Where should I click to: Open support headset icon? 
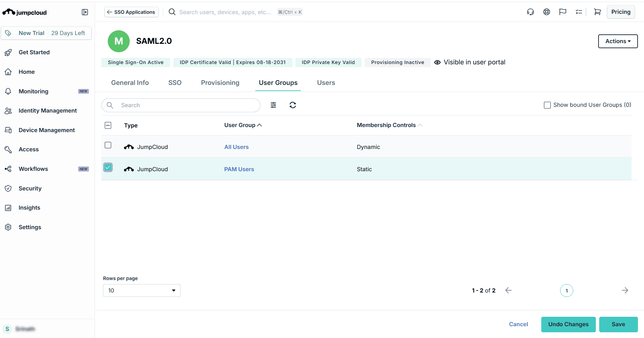coord(530,12)
